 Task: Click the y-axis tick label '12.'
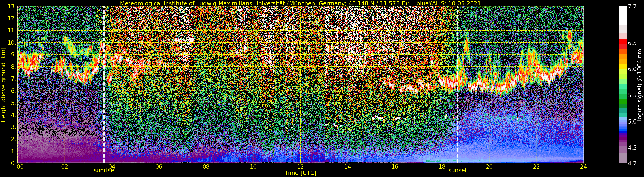click(x=12, y=18)
